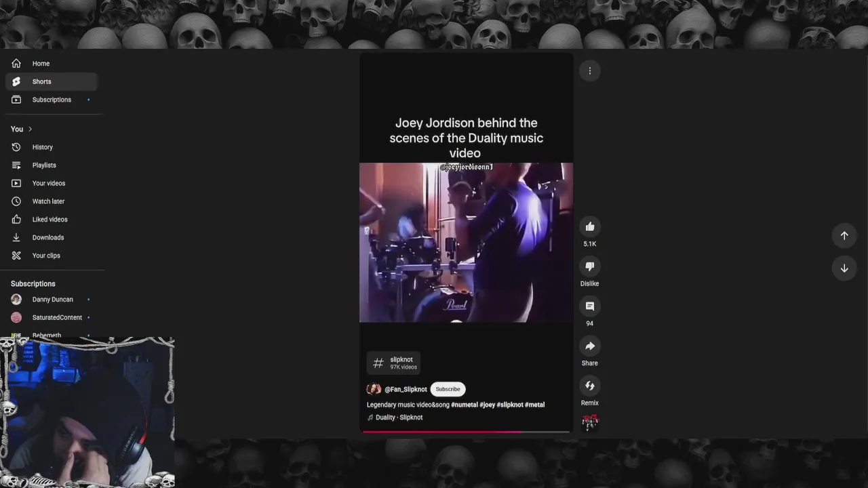The width and height of the screenshot is (868, 488).
Task: Open the Short's three-dot options menu
Action: [590, 70]
